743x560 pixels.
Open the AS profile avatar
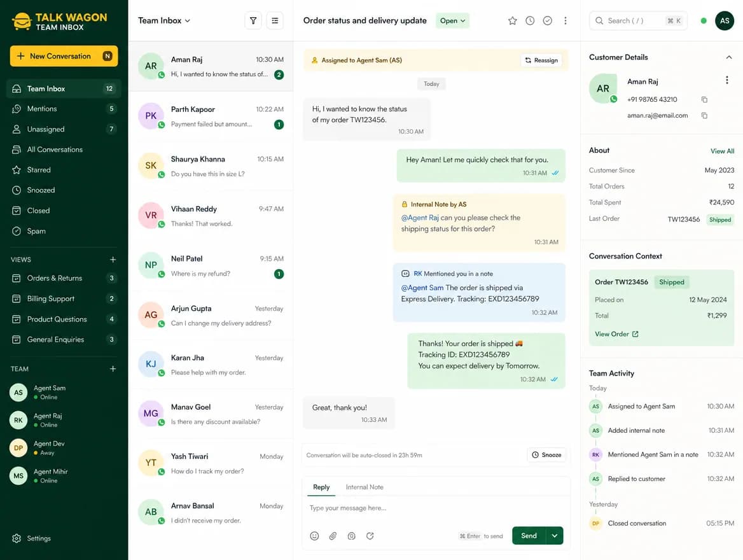coord(725,21)
